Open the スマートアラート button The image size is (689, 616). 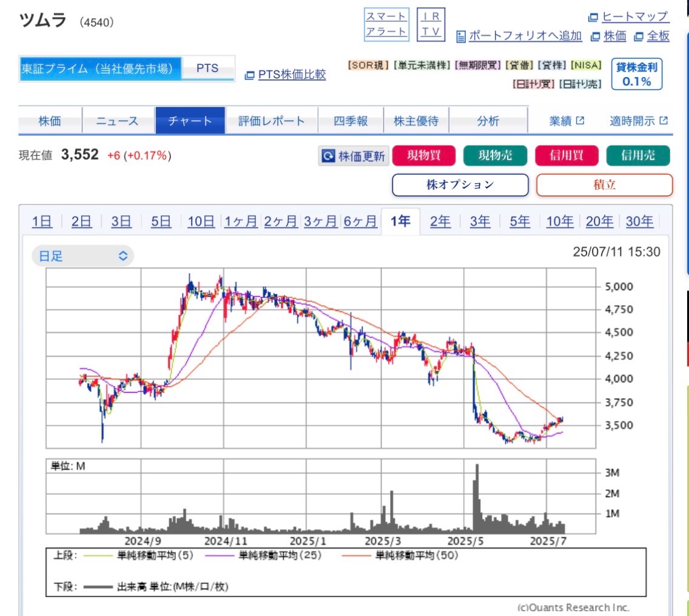coord(386,24)
